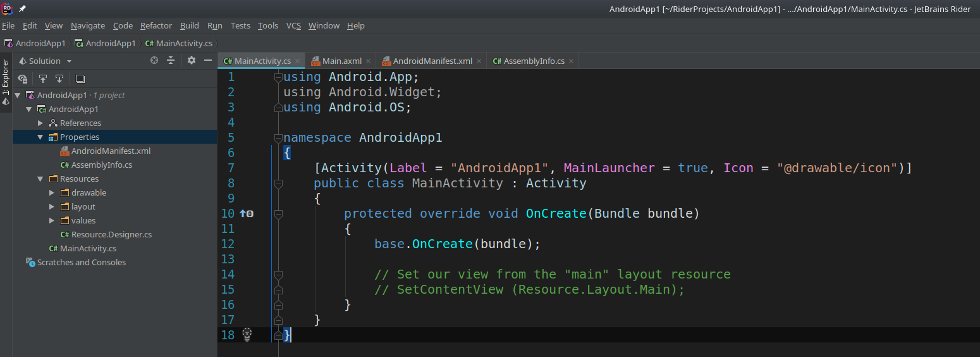Click the Rider logo icon in title bar
Image resolution: width=980 pixels, height=357 pixels.
[7, 9]
